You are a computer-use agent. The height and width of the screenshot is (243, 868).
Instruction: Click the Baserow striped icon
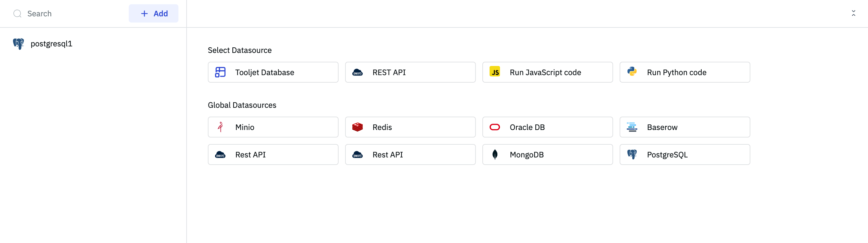pyautogui.click(x=632, y=127)
